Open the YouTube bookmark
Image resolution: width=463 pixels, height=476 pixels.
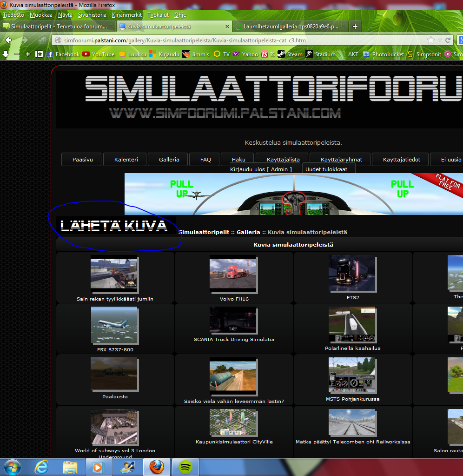(x=99, y=54)
